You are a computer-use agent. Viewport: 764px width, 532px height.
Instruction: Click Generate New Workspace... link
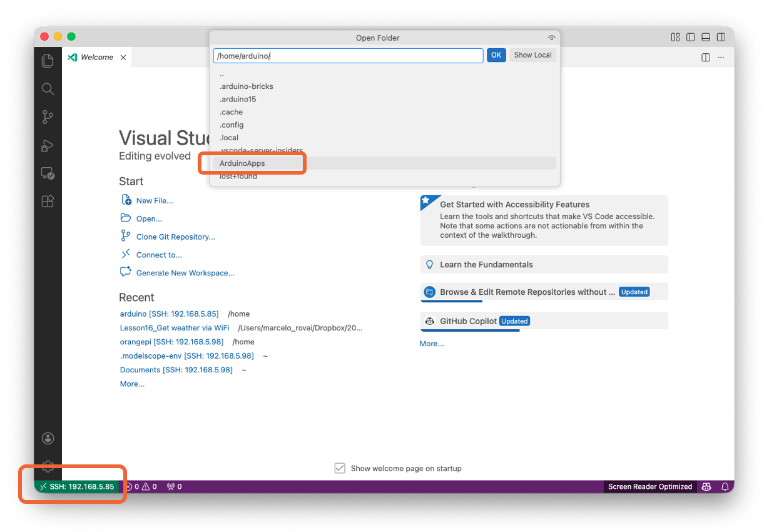(185, 273)
